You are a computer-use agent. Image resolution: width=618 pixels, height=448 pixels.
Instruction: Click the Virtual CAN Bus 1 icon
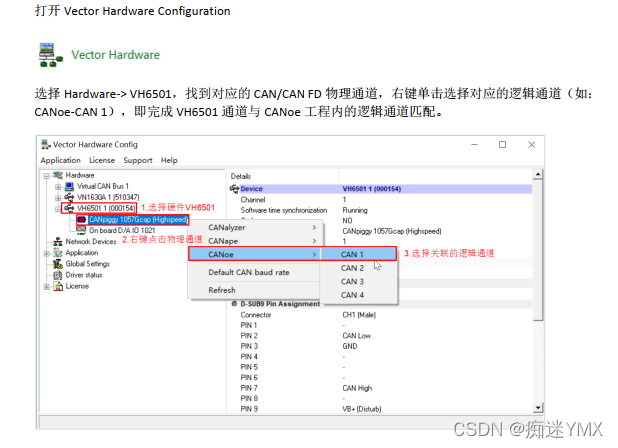[x=69, y=186]
